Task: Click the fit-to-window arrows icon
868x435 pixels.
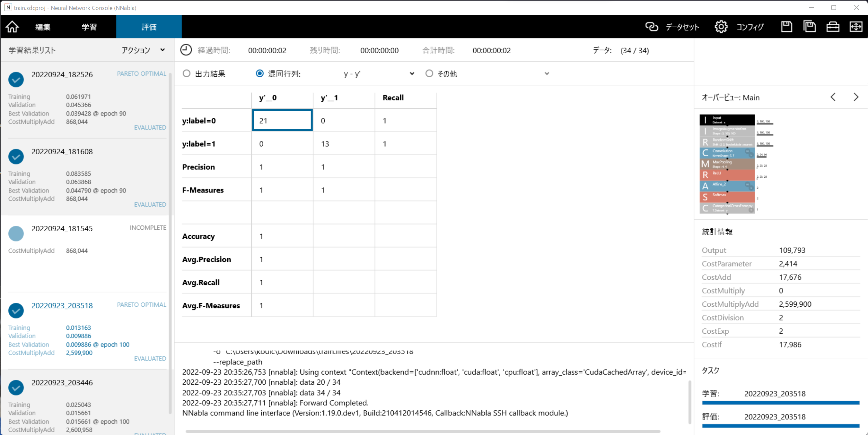Action: (x=856, y=27)
